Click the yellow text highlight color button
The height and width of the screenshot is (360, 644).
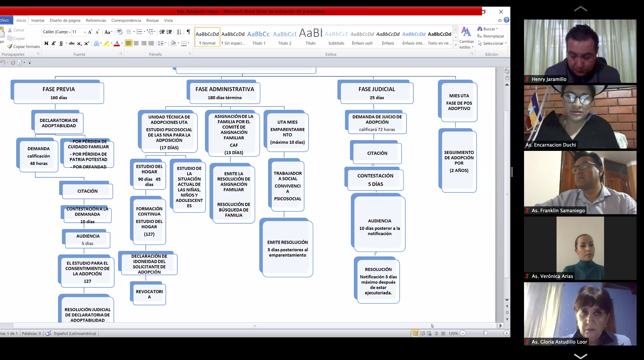tap(106, 44)
